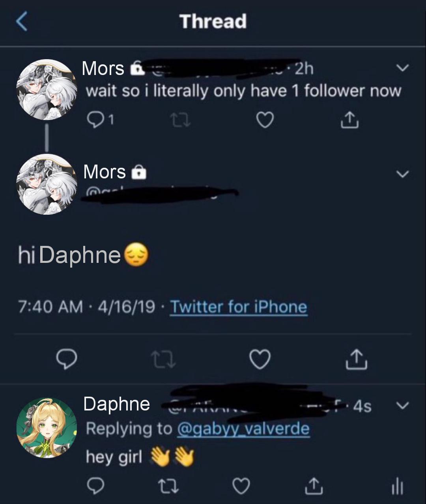The image size is (426, 504).
Task: Share Daphne's "hey girl" reply
Action: pos(314,486)
